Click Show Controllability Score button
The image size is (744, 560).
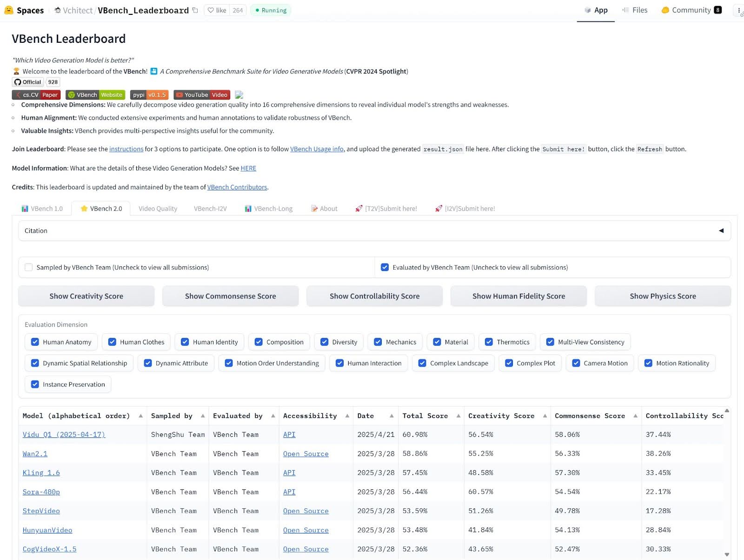tap(375, 296)
